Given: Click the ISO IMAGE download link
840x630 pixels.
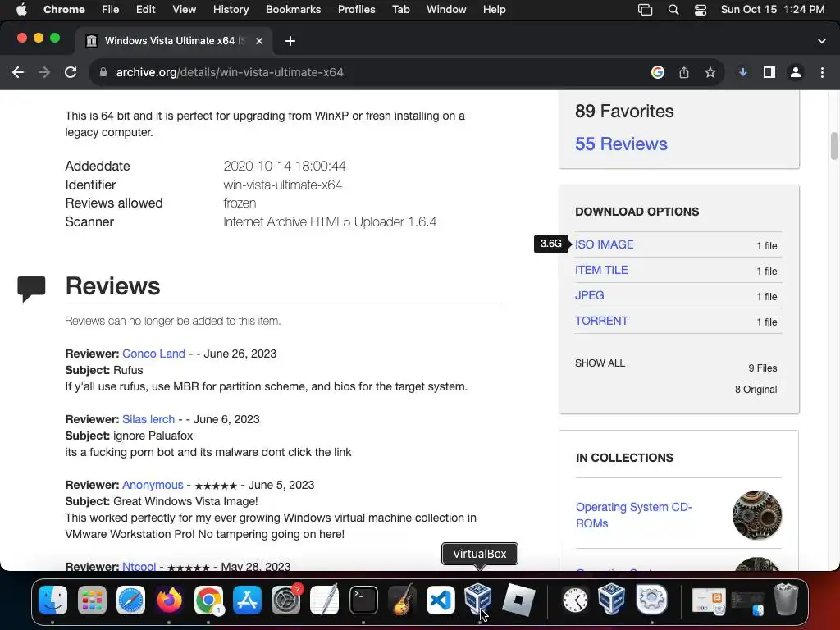Looking at the screenshot, I should (x=604, y=244).
